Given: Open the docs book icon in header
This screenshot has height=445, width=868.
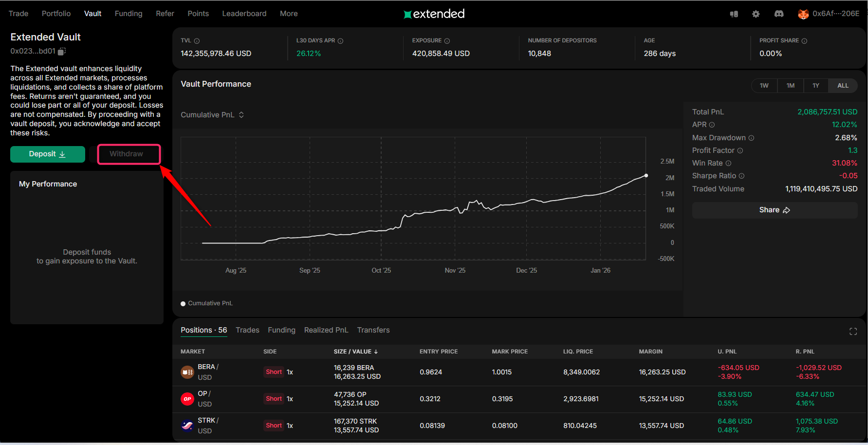Looking at the screenshot, I should pyautogui.click(x=734, y=14).
